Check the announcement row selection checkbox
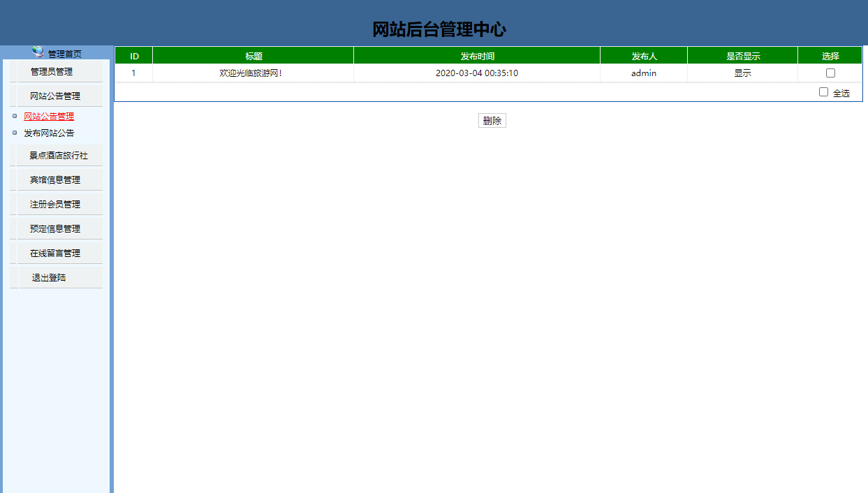 coord(830,72)
